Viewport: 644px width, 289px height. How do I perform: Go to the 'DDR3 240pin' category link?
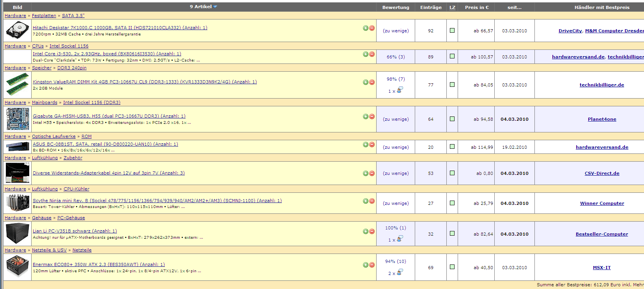(x=72, y=68)
